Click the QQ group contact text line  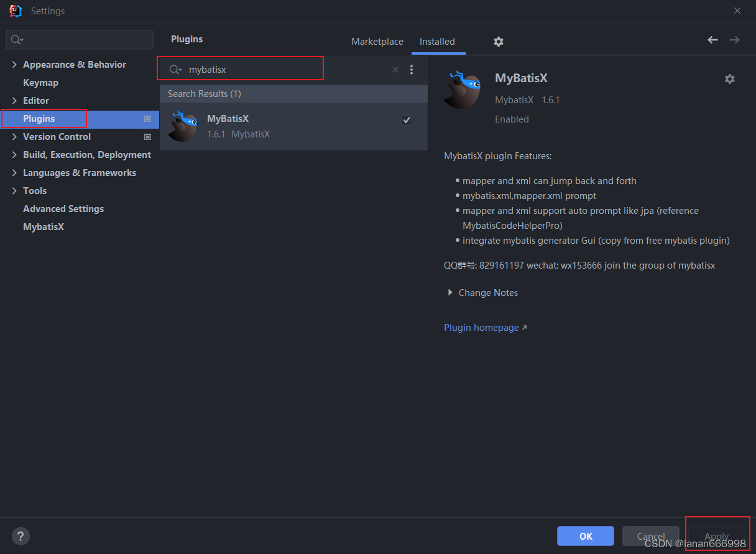coord(579,265)
